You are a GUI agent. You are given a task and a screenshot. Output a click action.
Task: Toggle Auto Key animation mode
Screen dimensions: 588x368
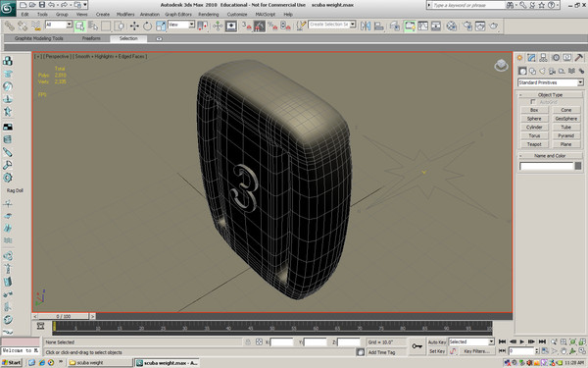coord(437,342)
